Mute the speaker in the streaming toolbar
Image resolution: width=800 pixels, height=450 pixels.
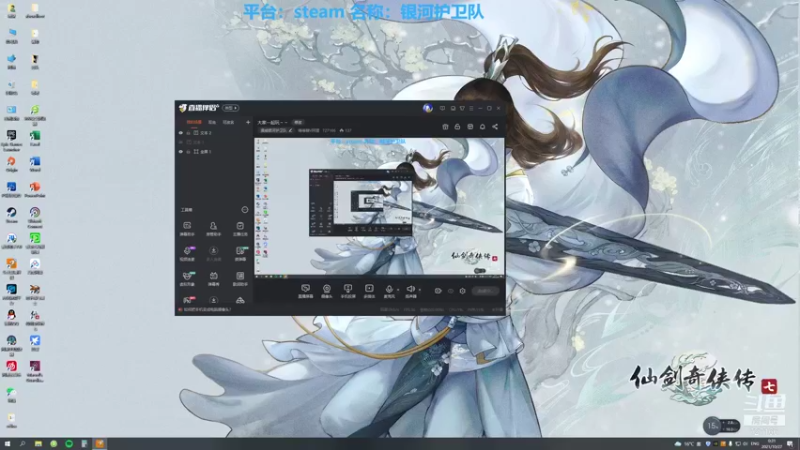410,291
